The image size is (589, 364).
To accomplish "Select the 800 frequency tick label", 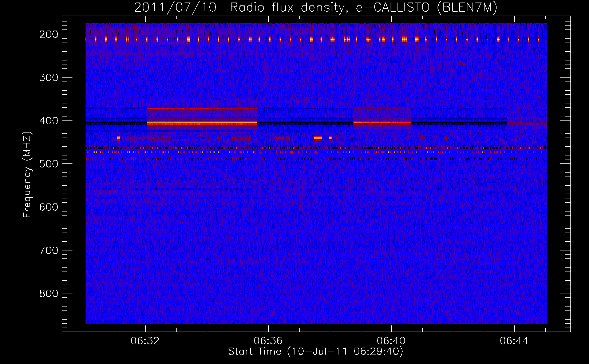I will [49, 293].
